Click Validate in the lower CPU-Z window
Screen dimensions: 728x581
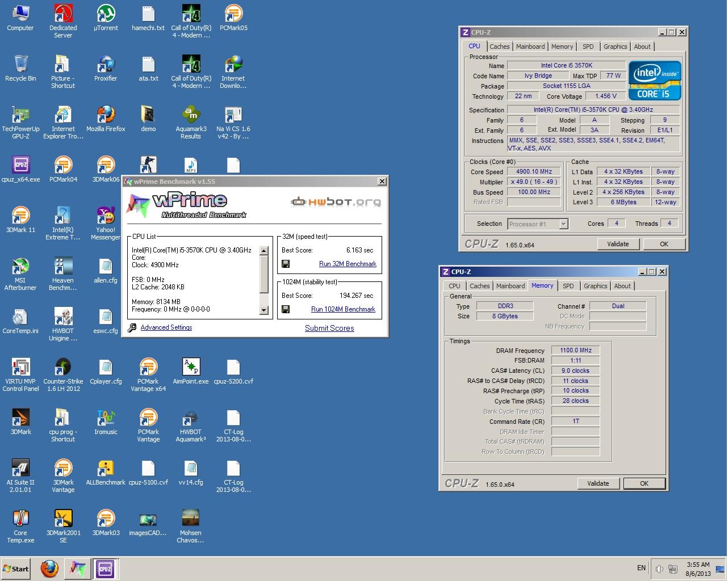point(598,483)
